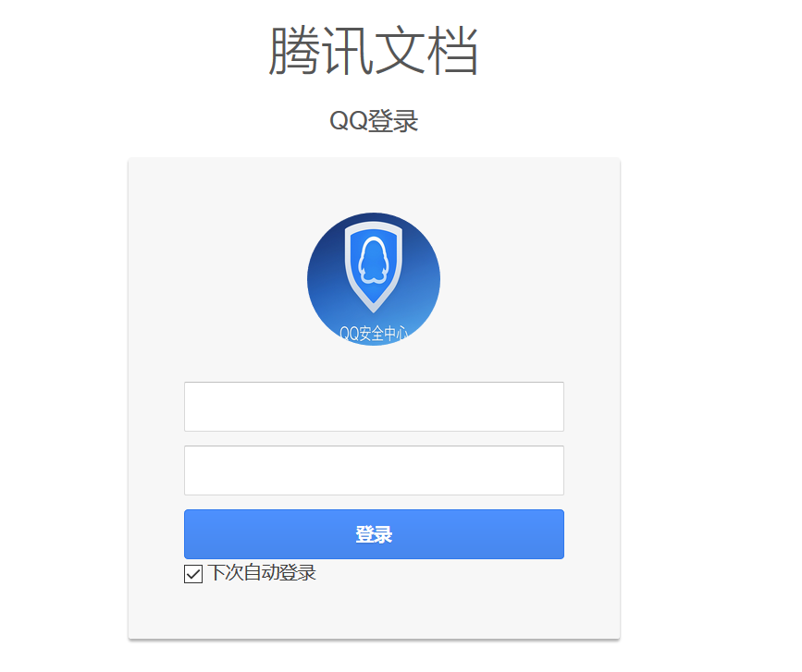Click the QQ安全中心 caption on the avatar
Viewport: 802px width, 672px height.
(374, 334)
